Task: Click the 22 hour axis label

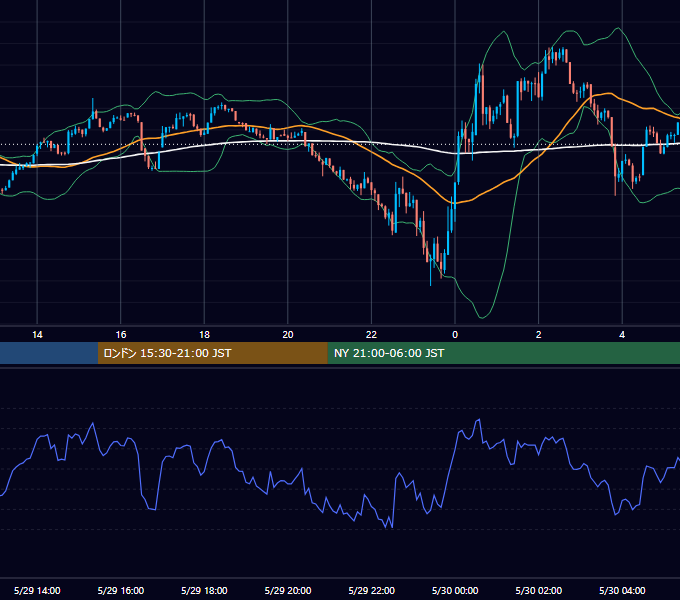Action: pos(371,335)
